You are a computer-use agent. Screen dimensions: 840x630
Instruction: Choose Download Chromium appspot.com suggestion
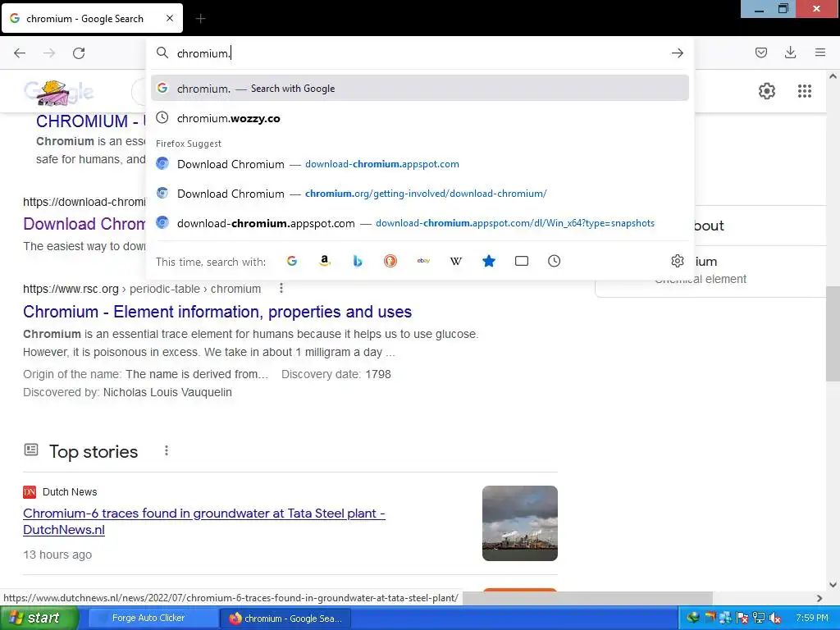point(420,164)
